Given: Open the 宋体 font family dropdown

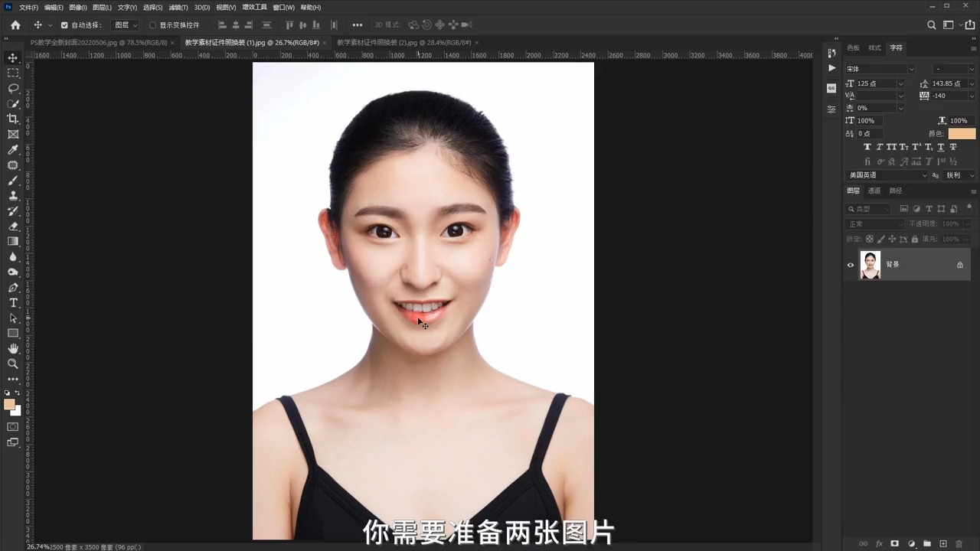Looking at the screenshot, I should 910,69.
